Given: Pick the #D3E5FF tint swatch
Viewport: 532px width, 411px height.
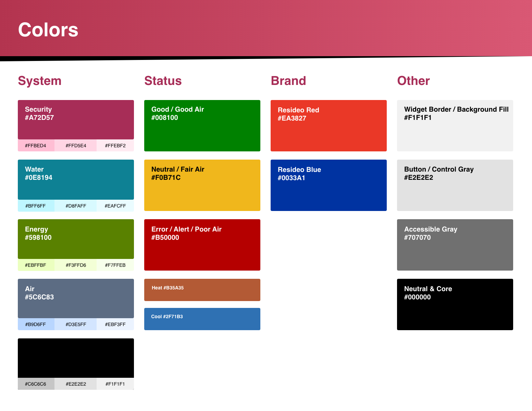Looking at the screenshot, I should (x=76, y=324).
